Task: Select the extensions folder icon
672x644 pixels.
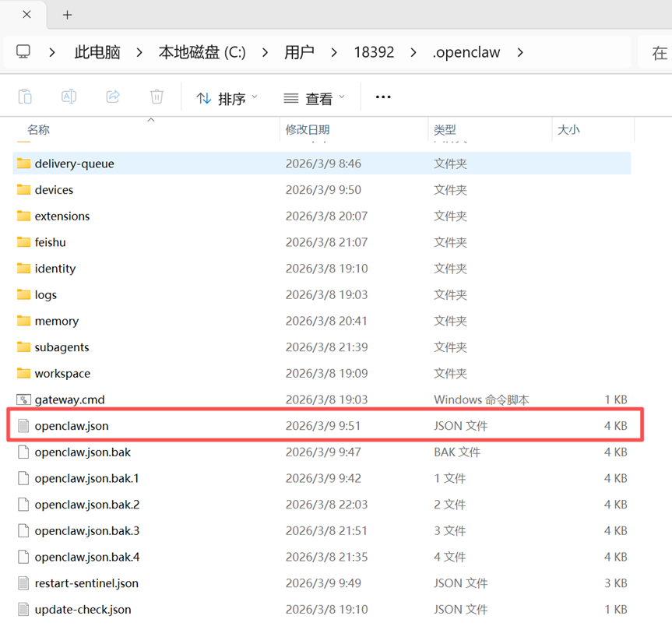Action: click(x=23, y=216)
